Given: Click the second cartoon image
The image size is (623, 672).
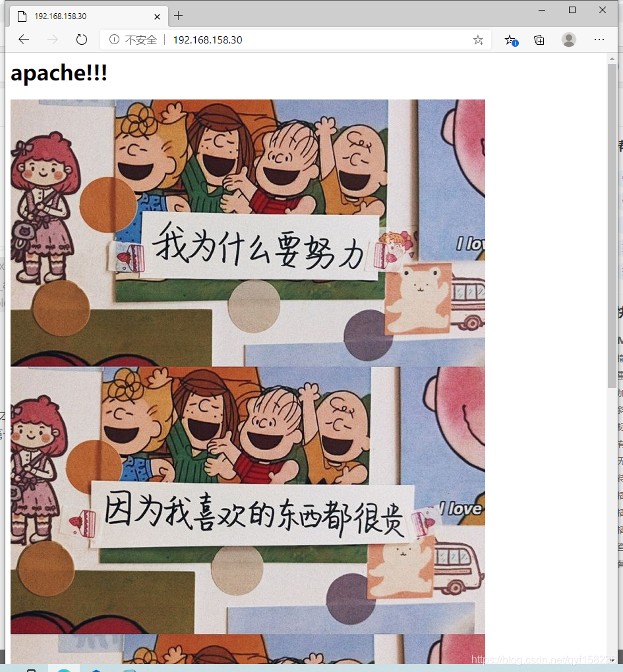Looking at the screenshot, I should [248, 500].
